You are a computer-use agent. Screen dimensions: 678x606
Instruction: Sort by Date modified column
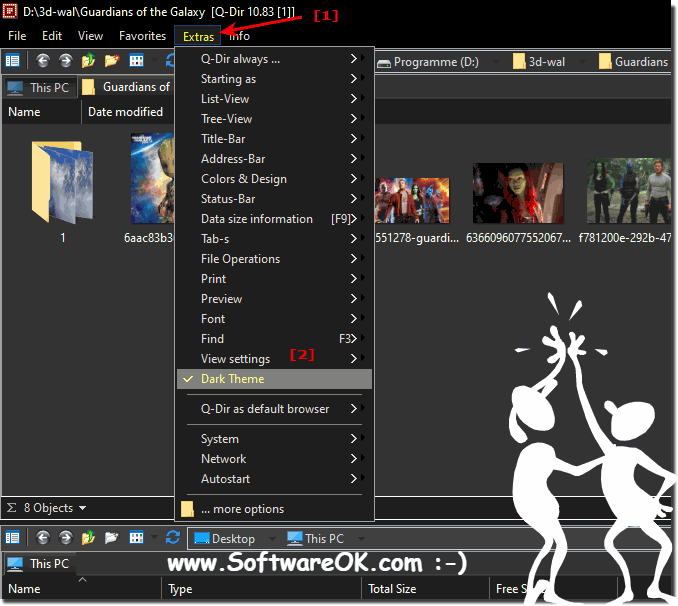[127, 112]
